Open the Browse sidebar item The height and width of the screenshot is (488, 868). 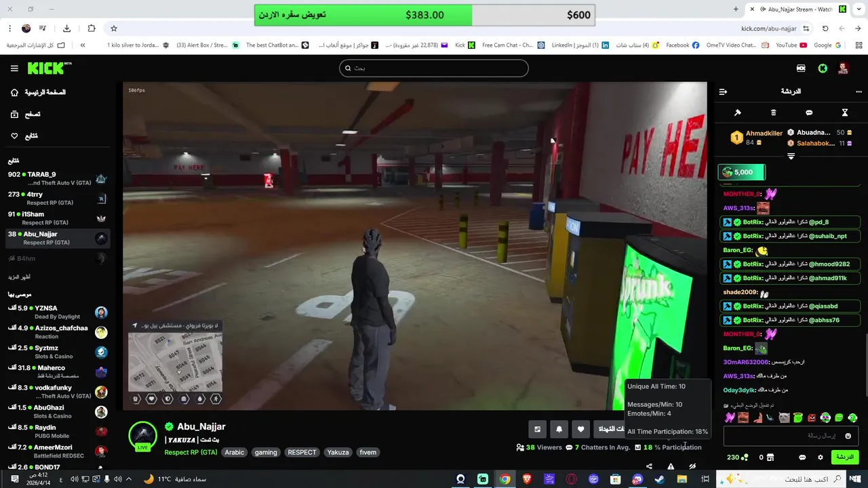(25, 115)
